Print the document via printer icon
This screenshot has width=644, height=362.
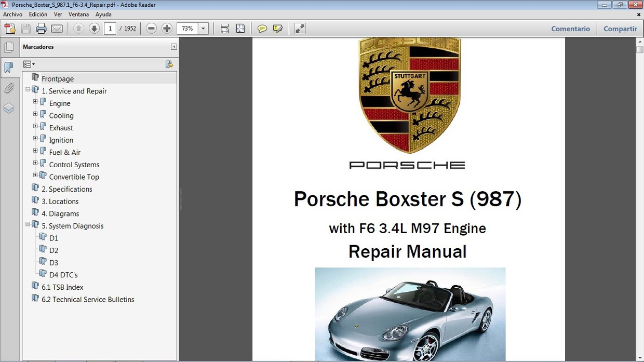click(x=41, y=29)
